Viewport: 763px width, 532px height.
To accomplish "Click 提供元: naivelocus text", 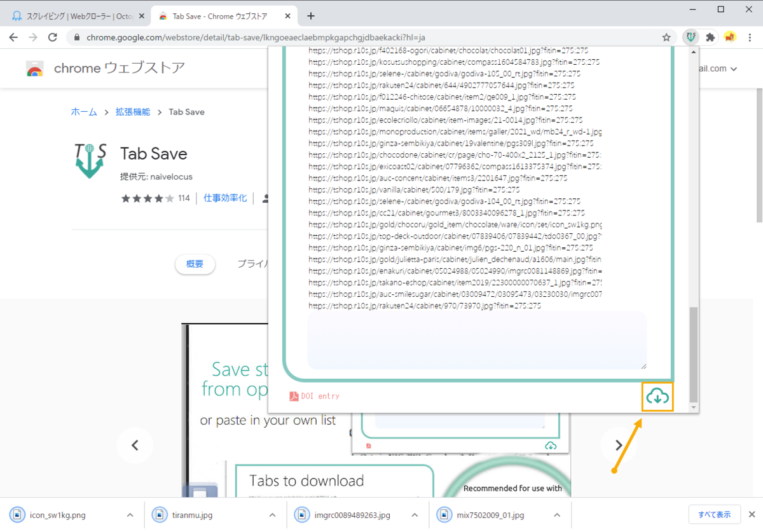I will click(156, 176).
